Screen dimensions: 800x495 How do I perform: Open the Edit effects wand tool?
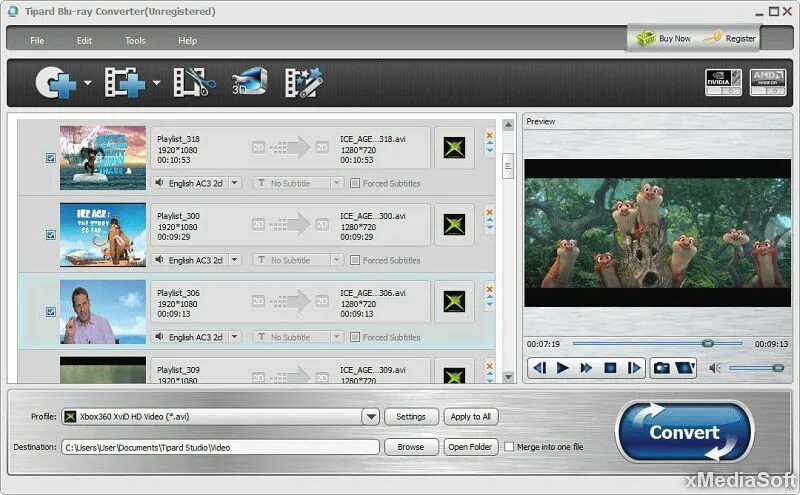[x=304, y=82]
